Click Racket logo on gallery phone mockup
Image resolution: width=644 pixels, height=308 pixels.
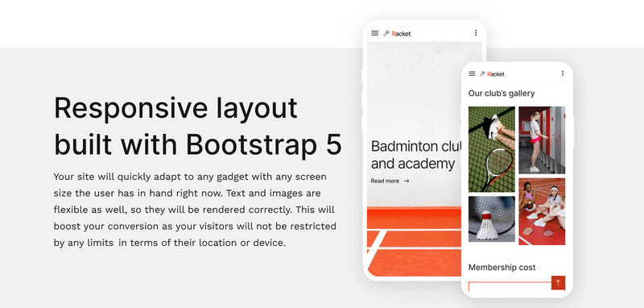pos(492,73)
